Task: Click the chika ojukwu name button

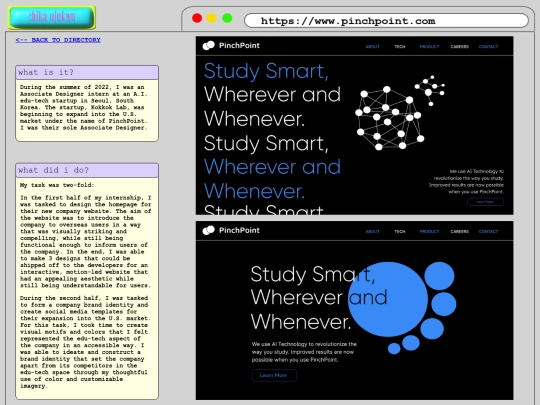Action: pos(52,17)
